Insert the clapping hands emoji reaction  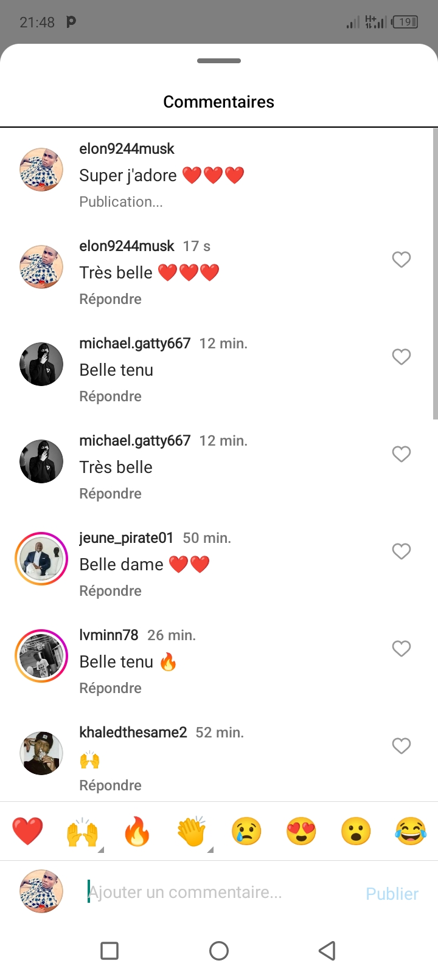(x=192, y=831)
